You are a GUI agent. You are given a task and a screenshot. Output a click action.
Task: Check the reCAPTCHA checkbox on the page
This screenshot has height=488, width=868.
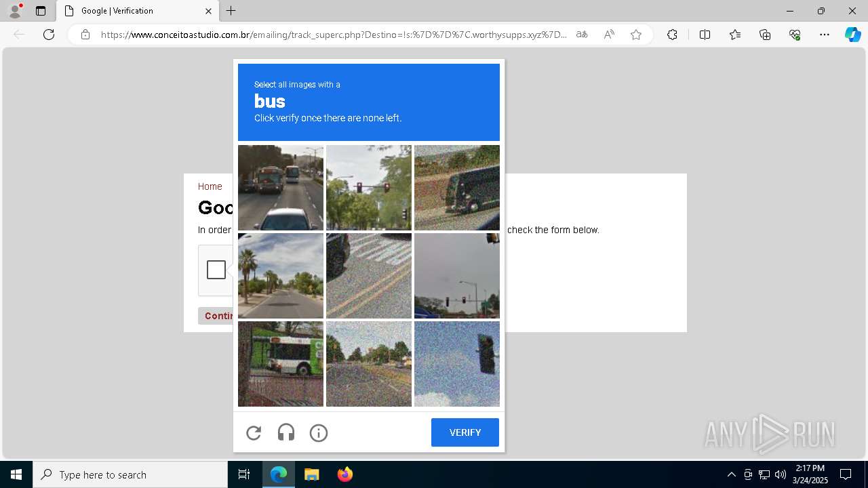pyautogui.click(x=216, y=270)
